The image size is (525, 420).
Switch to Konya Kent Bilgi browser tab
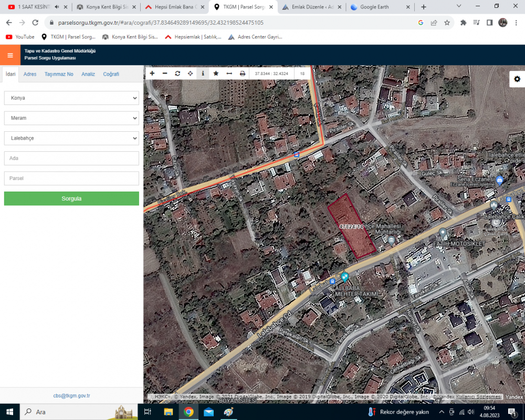click(107, 7)
